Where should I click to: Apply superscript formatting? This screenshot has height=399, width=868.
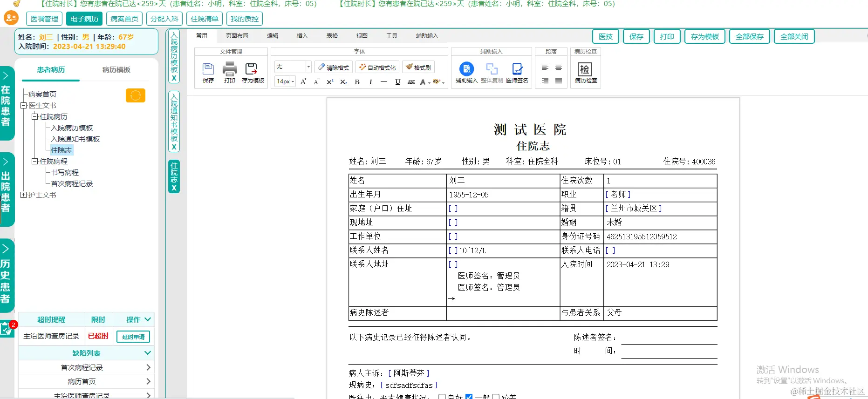pos(330,82)
